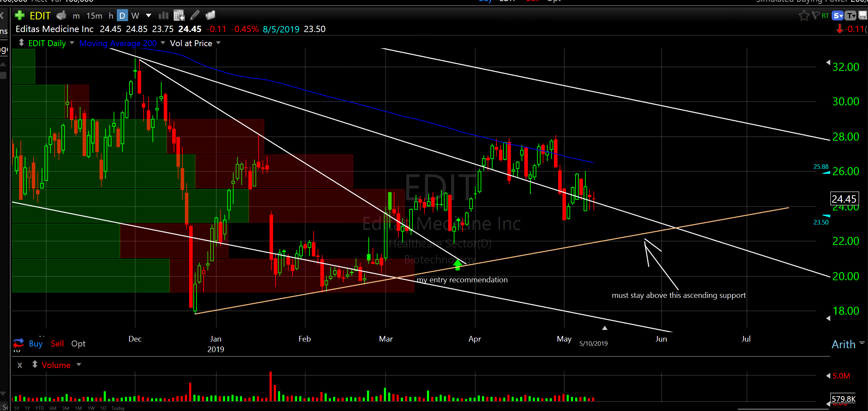Click the bar chart type icon
The image size is (868, 411).
(163, 16)
